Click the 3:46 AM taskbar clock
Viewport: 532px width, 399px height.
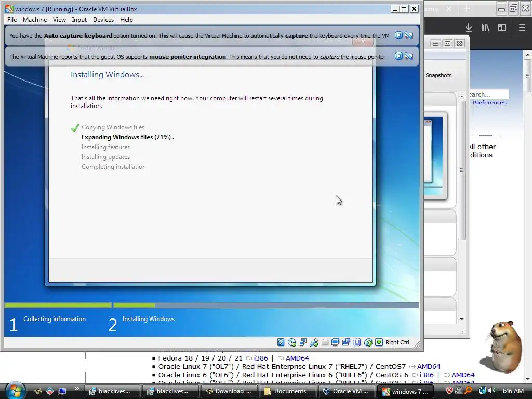click(x=512, y=391)
